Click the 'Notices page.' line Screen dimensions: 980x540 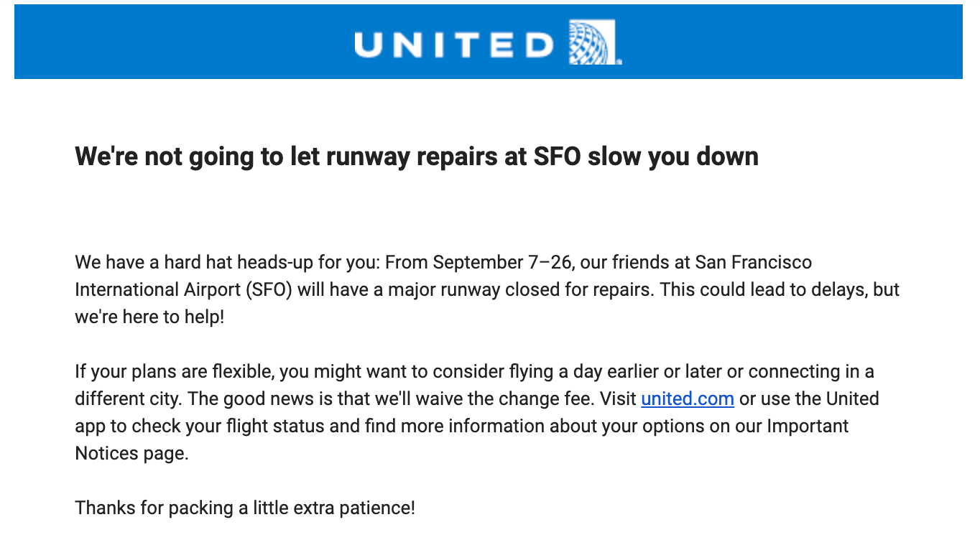click(x=131, y=453)
